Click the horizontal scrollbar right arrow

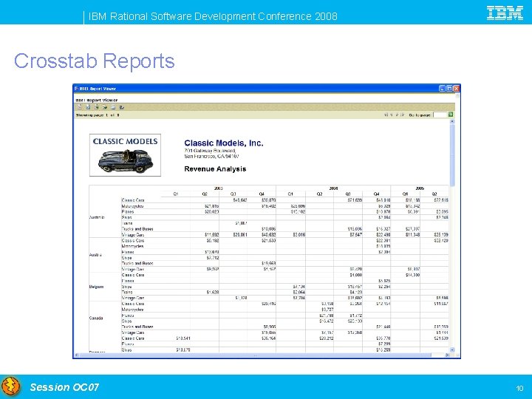[x=447, y=355]
